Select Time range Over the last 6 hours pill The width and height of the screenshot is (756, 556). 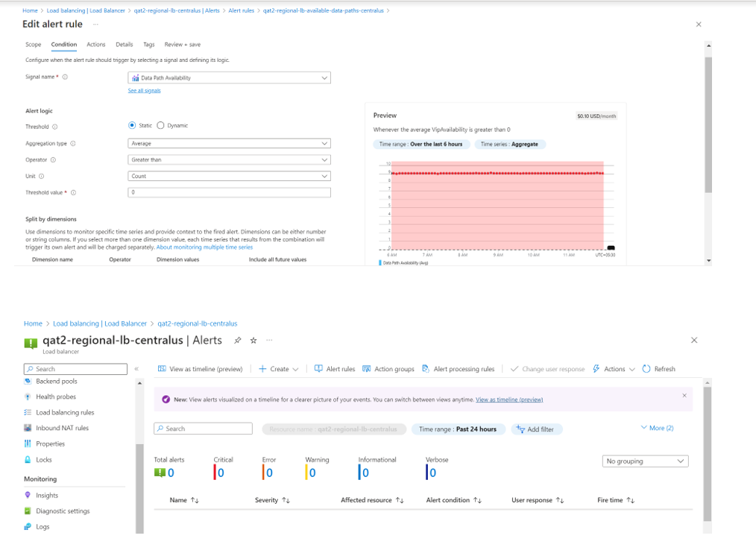421,144
